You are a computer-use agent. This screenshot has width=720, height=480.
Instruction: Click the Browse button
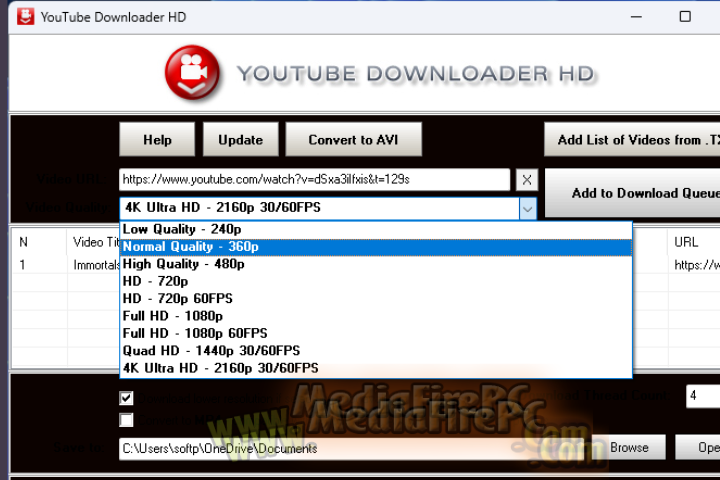[629, 447]
